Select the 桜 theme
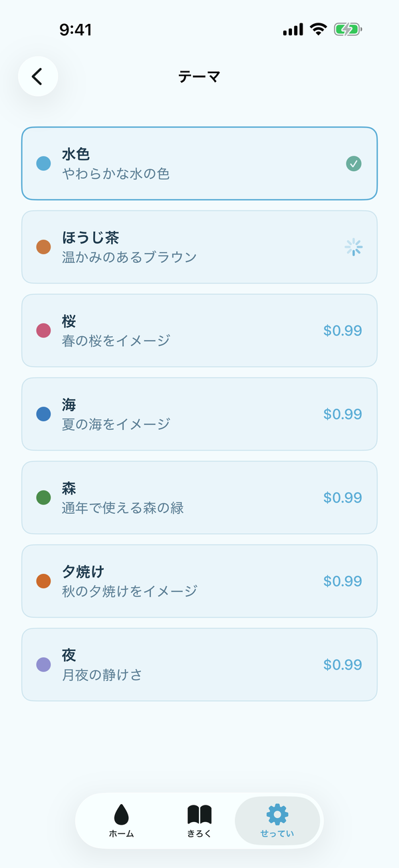Image resolution: width=399 pixels, height=868 pixels. point(199,331)
